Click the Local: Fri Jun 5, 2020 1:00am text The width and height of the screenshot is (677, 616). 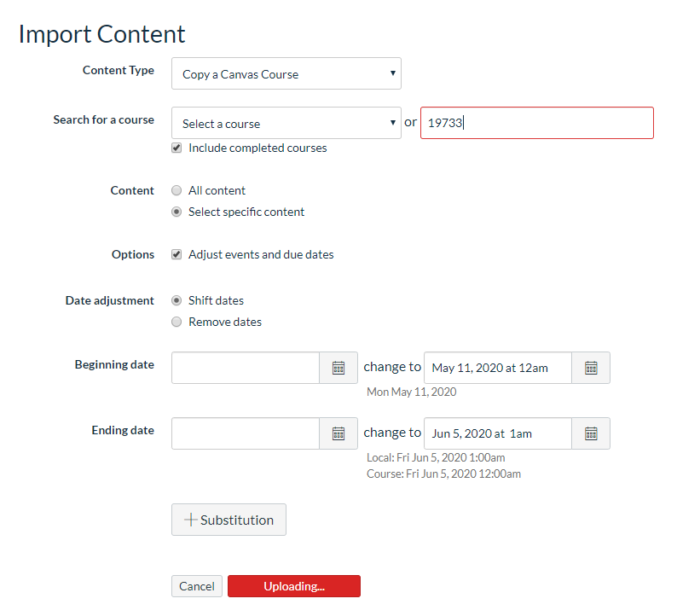[436, 457]
